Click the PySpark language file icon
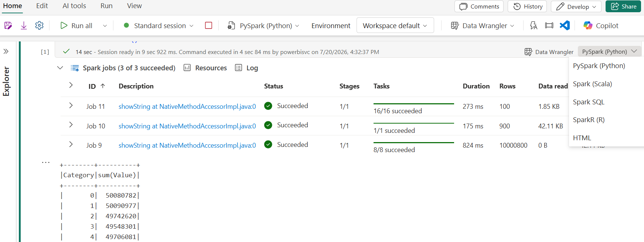 (231, 26)
